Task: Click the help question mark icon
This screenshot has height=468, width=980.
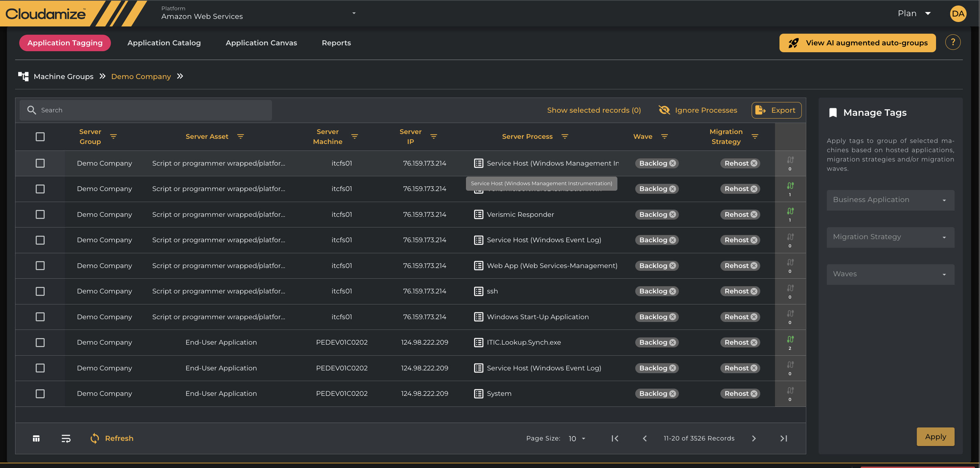Action: (952, 42)
